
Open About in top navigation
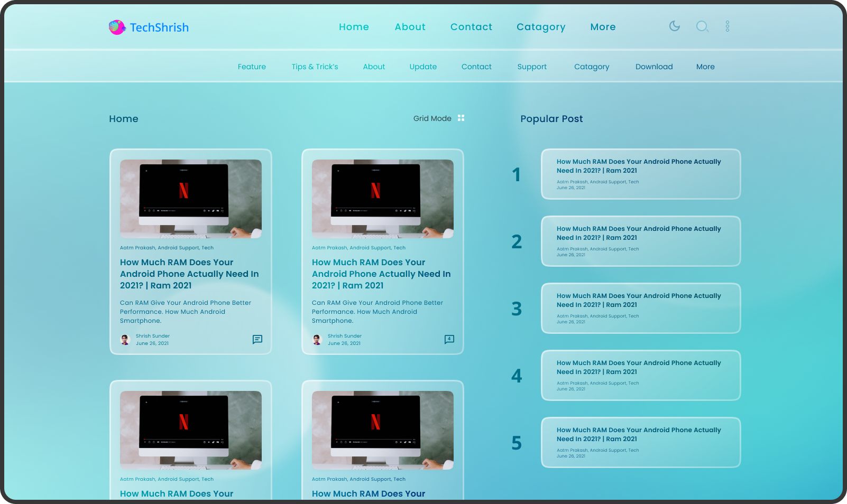[x=410, y=27]
